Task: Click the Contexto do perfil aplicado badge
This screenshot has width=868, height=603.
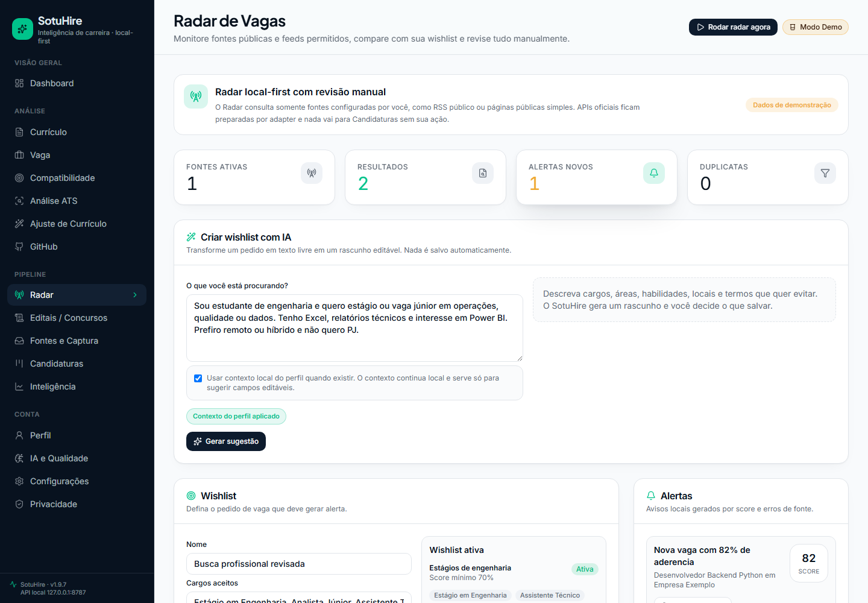Action: (x=236, y=416)
